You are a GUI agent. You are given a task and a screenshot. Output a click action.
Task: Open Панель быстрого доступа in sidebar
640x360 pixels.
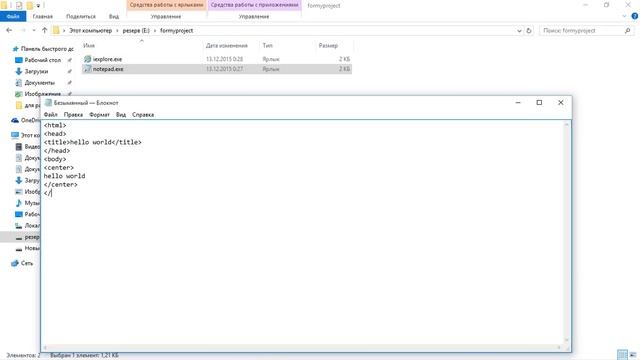click(47, 49)
